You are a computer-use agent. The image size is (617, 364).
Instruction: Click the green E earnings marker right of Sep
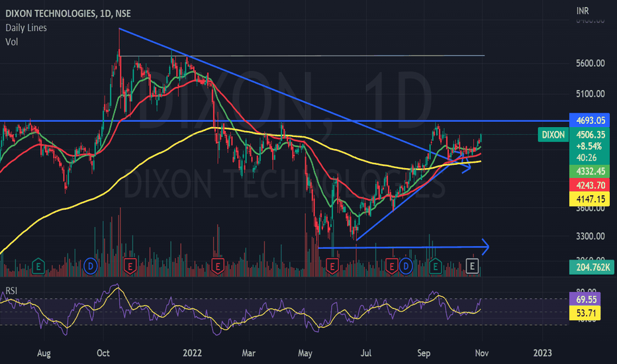tap(435, 267)
